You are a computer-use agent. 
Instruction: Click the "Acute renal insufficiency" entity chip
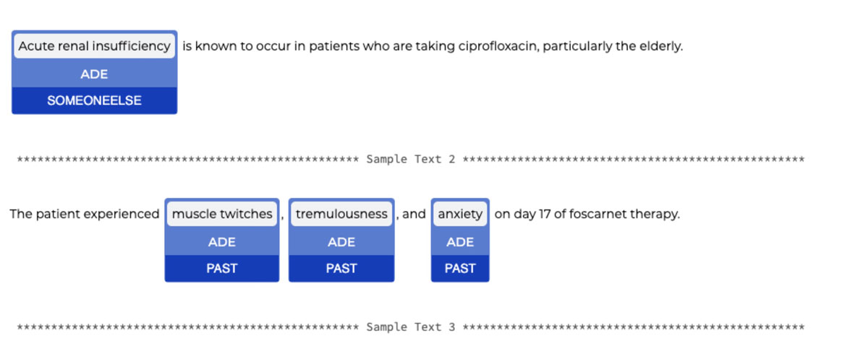tap(94, 46)
